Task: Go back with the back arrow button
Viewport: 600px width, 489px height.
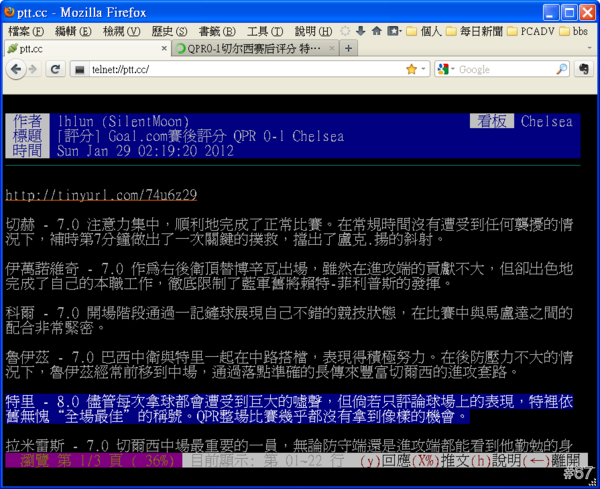Action: (x=16, y=69)
